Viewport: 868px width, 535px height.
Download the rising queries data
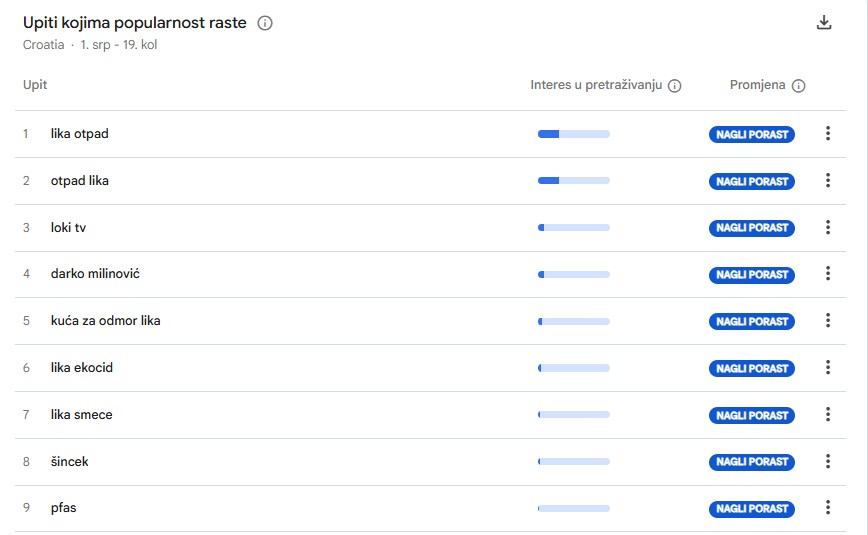pos(824,23)
